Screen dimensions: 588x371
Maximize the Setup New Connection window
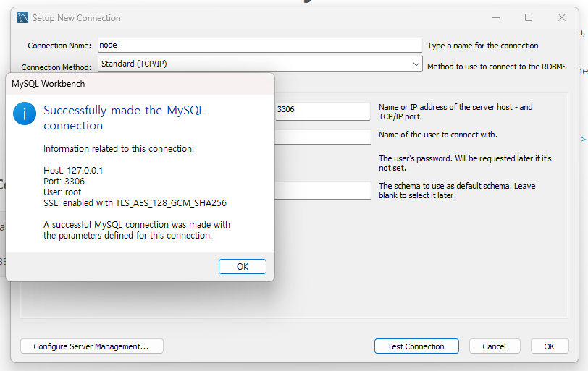click(529, 17)
